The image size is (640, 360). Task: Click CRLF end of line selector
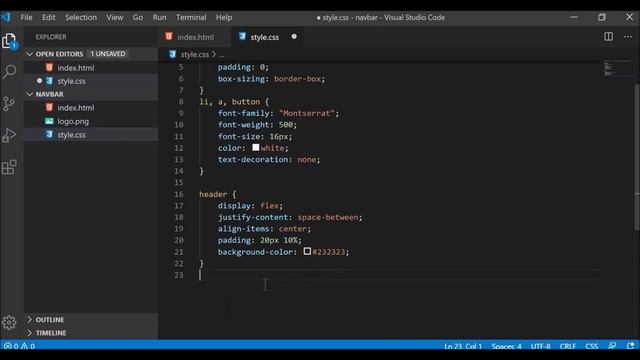tap(567, 346)
